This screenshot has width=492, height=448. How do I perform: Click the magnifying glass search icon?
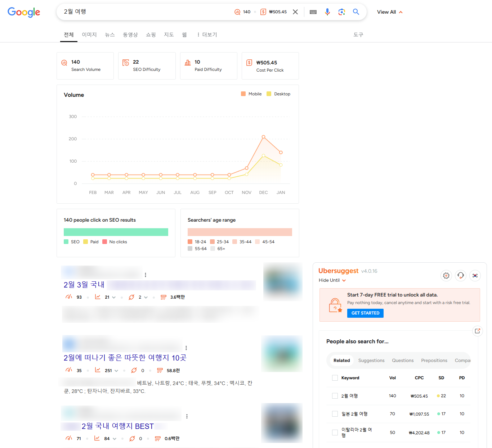click(356, 12)
